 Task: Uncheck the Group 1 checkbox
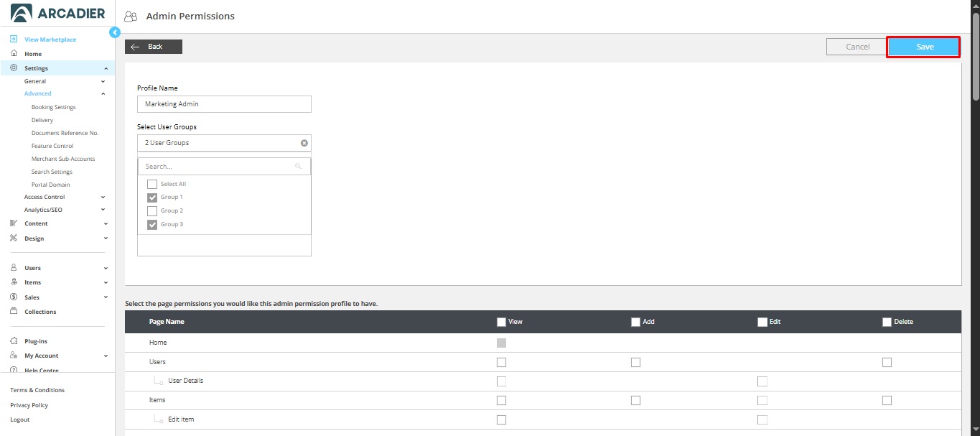coord(152,198)
